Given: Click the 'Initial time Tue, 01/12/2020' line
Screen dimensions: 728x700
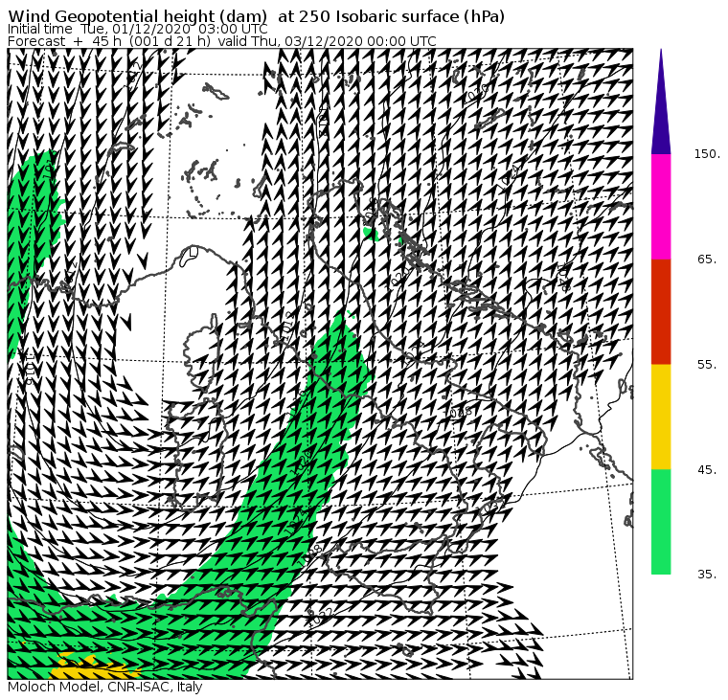Looking at the screenshot, I should click(137, 29).
